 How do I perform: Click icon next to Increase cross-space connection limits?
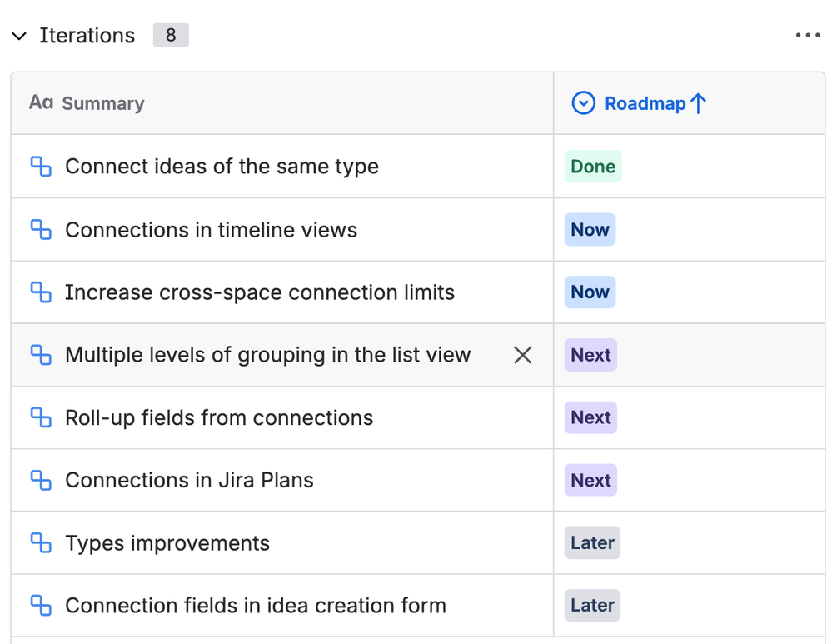[x=41, y=292]
